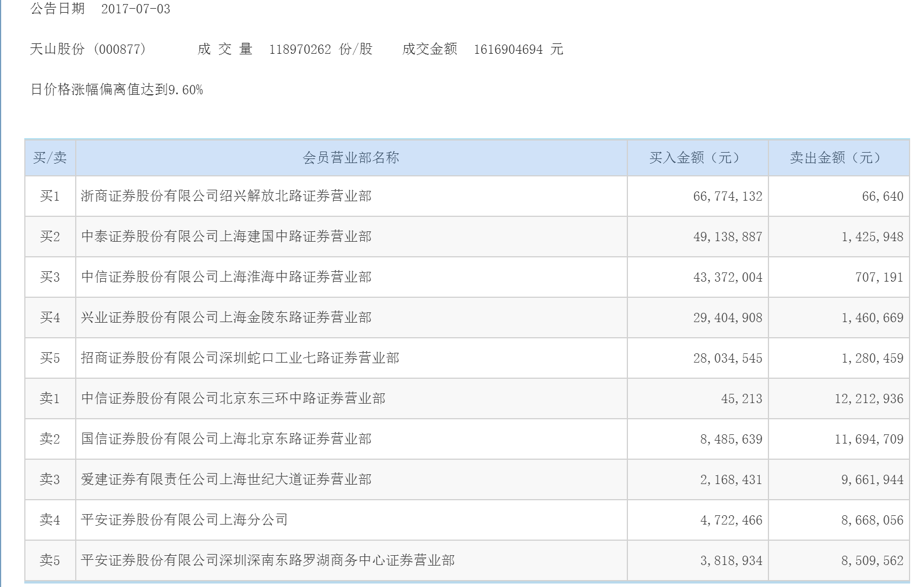Click sell amount 707,191
This screenshot has width=924, height=587.
click(879, 278)
